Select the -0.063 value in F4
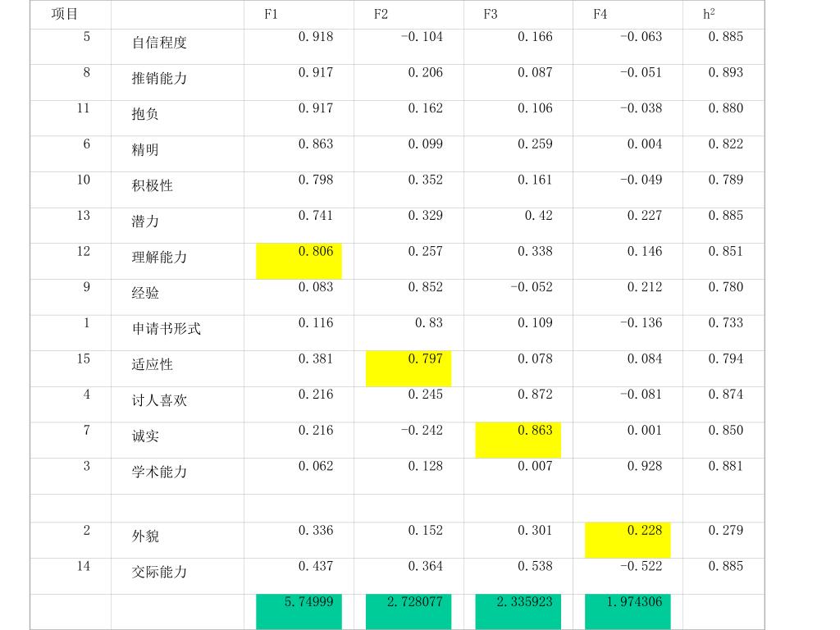This screenshot has height=630, width=840. click(x=641, y=37)
